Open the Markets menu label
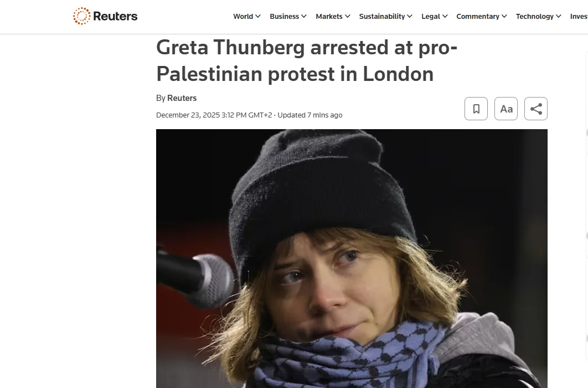The width and height of the screenshot is (588, 388). pos(329,17)
